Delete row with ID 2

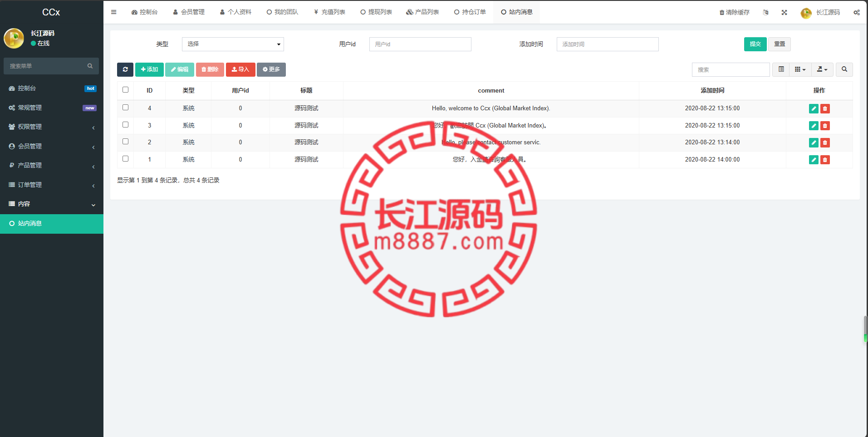pyautogui.click(x=825, y=142)
